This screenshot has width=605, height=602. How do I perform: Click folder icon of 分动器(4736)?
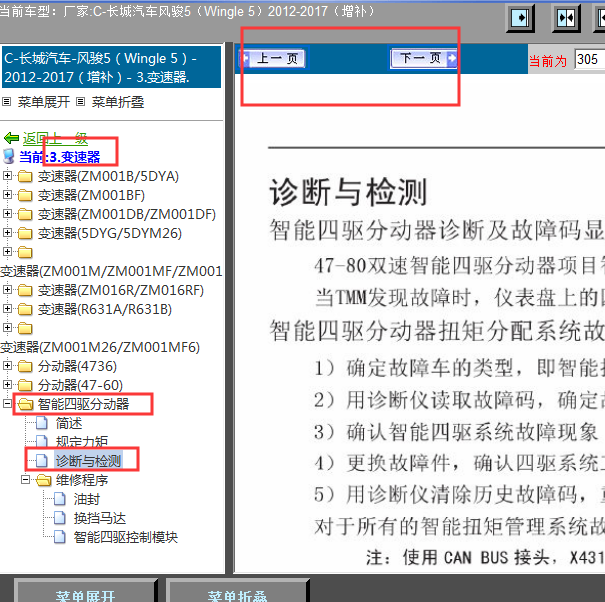click(x=25, y=366)
